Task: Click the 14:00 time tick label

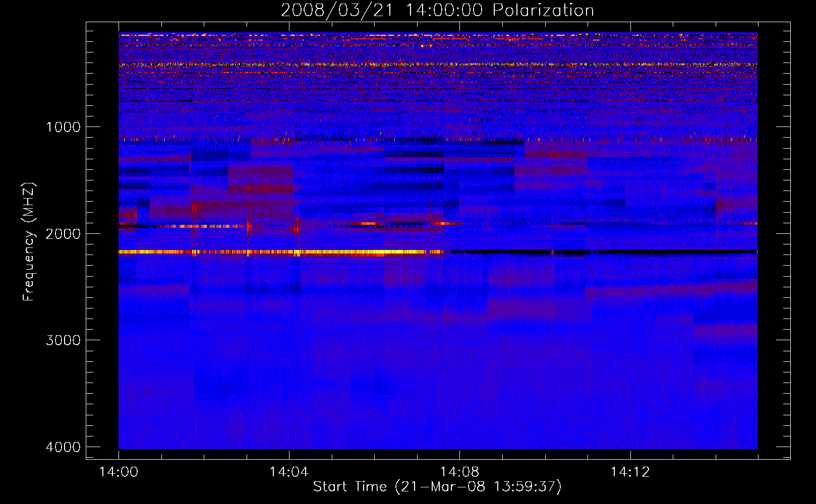Action: [x=119, y=472]
